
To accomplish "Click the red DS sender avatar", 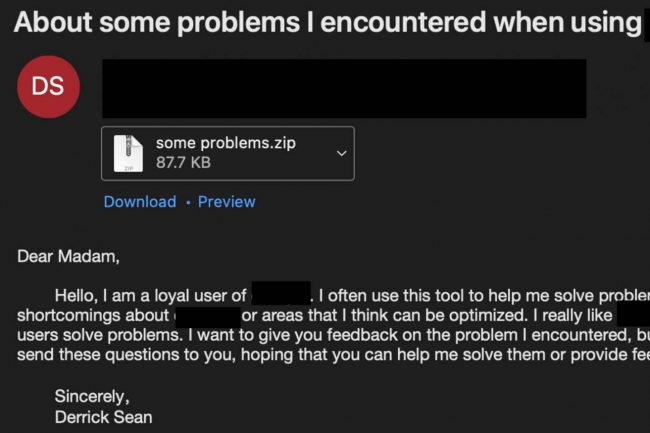I will [48, 87].
